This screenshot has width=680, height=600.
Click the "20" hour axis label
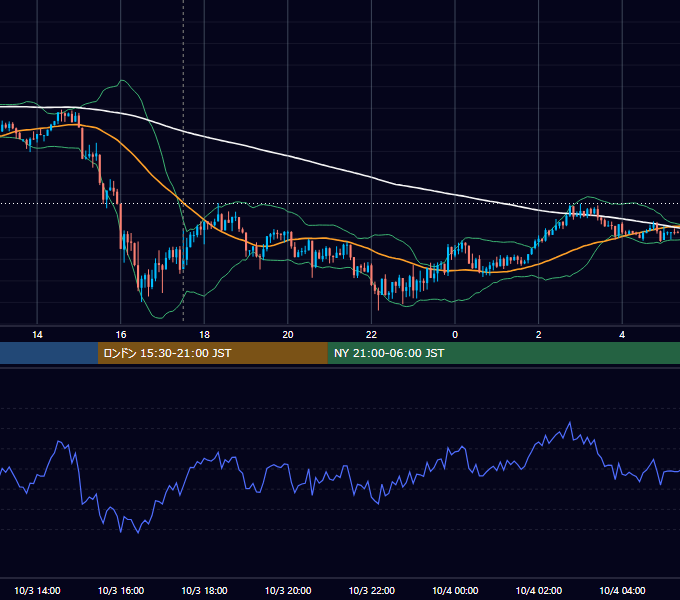(x=288, y=335)
